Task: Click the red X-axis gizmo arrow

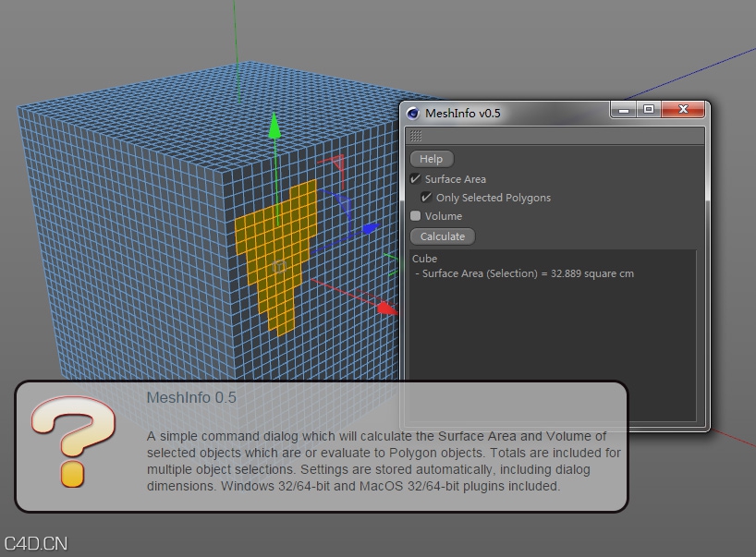Action: click(x=385, y=310)
